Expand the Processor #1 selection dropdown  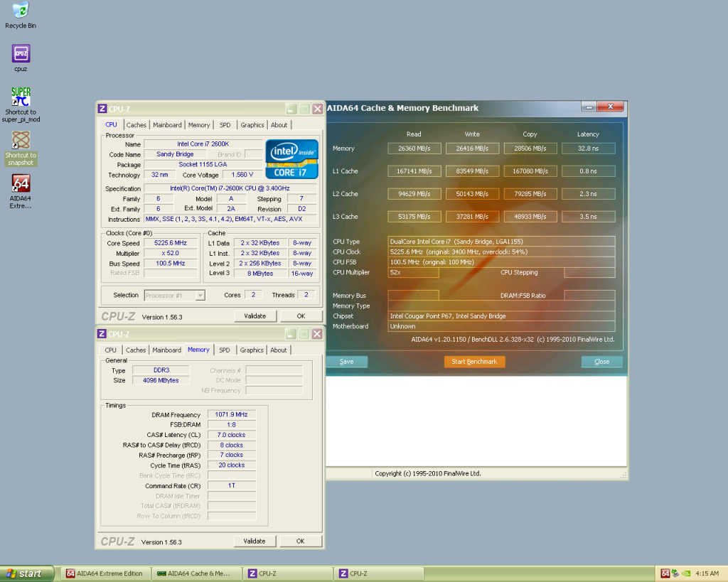click(200, 295)
